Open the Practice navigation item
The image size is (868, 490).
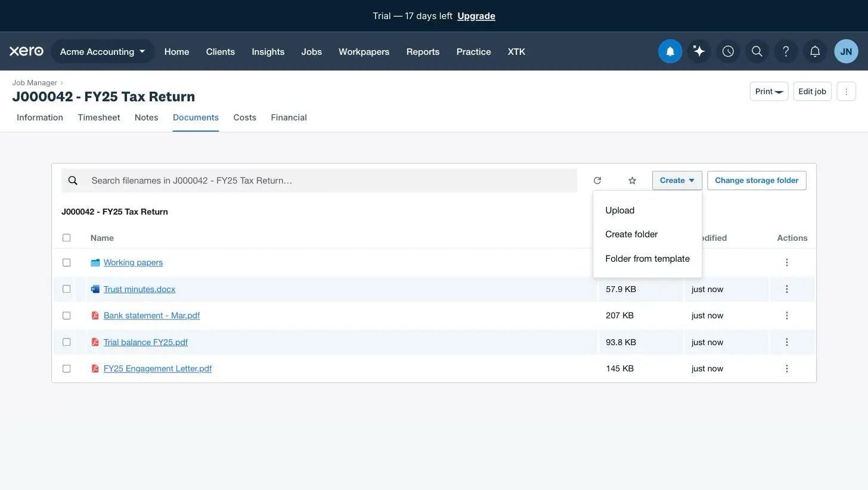[473, 52]
